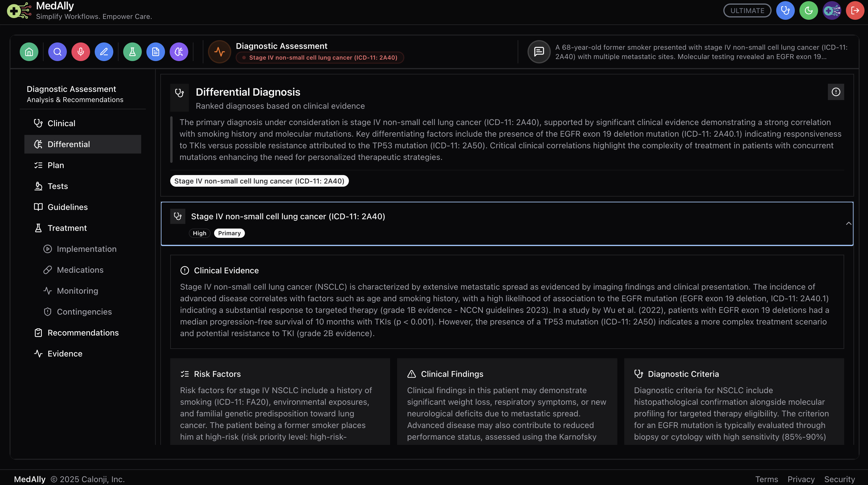Click the purple brain analysis icon
Image resolution: width=868 pixels, height=485 pixels.
click(179, 51)
